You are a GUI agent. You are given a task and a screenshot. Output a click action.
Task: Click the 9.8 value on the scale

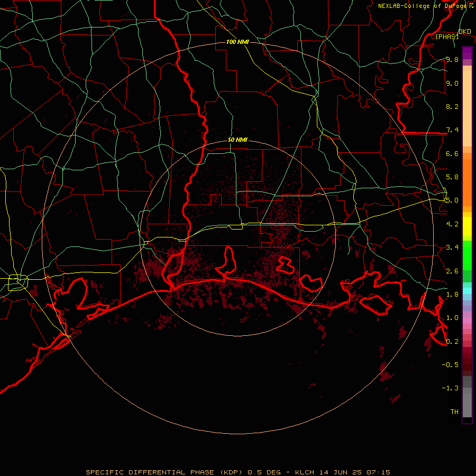pyautogui.click(x=452, y=59)
